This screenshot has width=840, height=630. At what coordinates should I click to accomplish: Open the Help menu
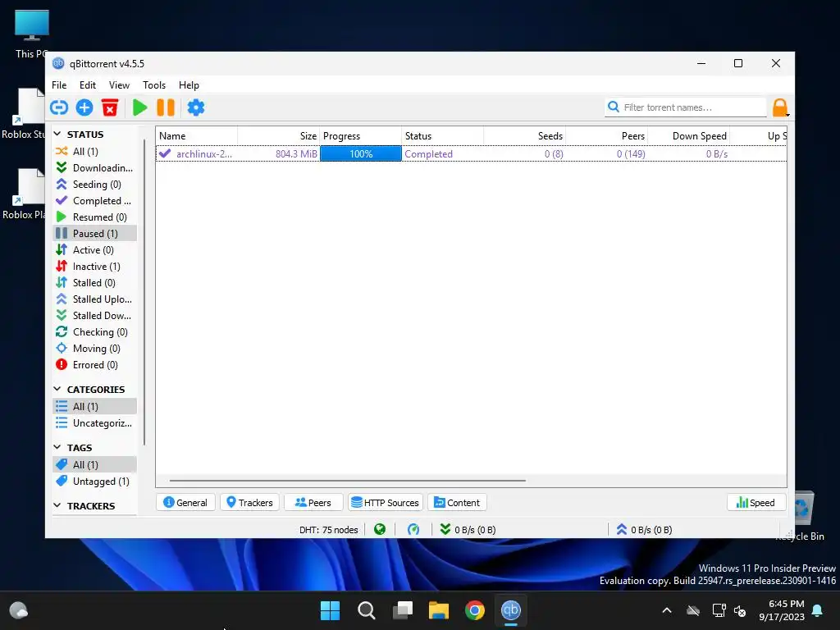tap(189, 85)
